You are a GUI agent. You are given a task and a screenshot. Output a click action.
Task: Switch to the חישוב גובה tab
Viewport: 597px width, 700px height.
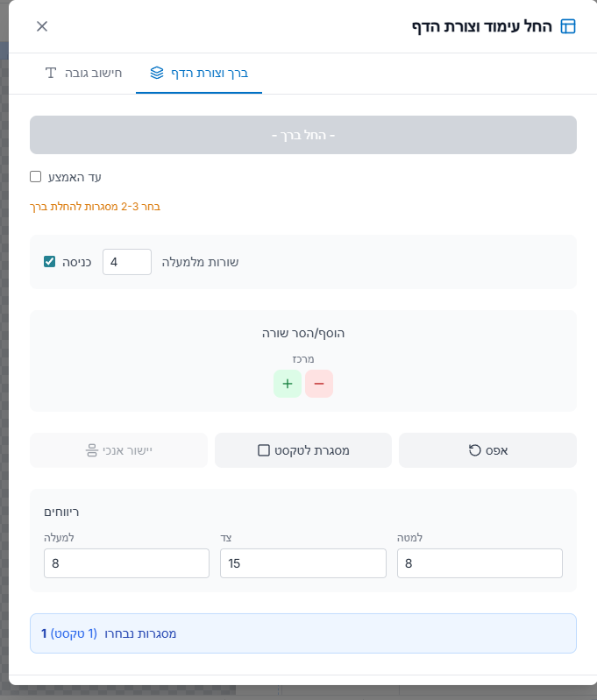click(x=84, y=73)
